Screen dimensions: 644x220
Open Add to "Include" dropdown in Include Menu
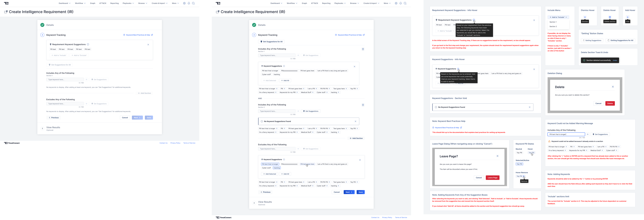[558, 17]
